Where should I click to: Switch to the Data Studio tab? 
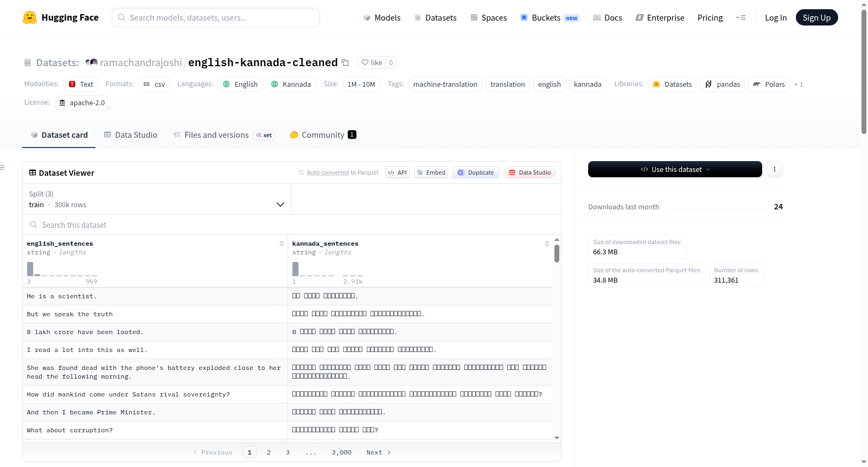coord(131,135)
